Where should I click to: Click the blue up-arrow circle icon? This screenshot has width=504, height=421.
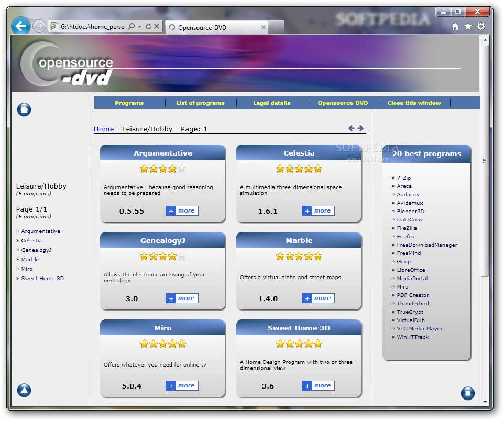24,390
